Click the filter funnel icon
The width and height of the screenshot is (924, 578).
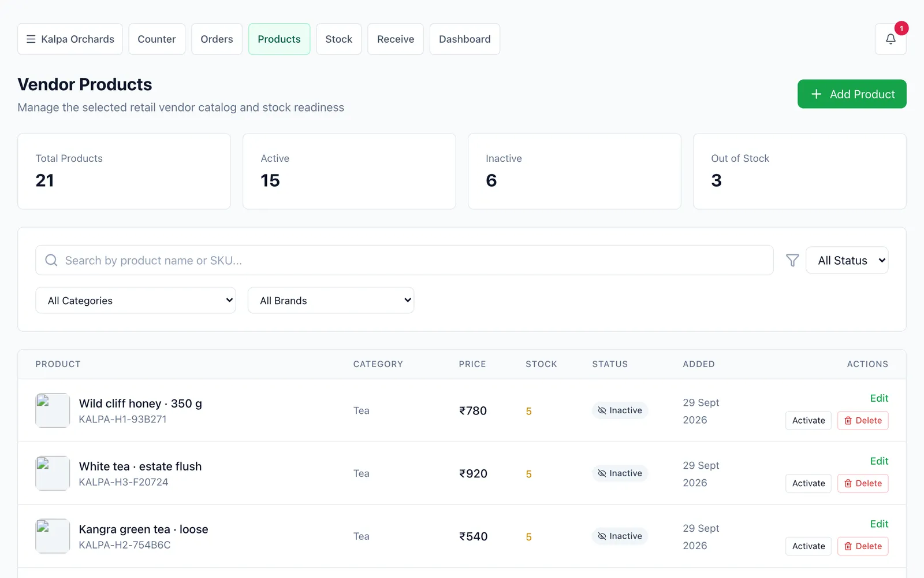[x=792, y=260]
